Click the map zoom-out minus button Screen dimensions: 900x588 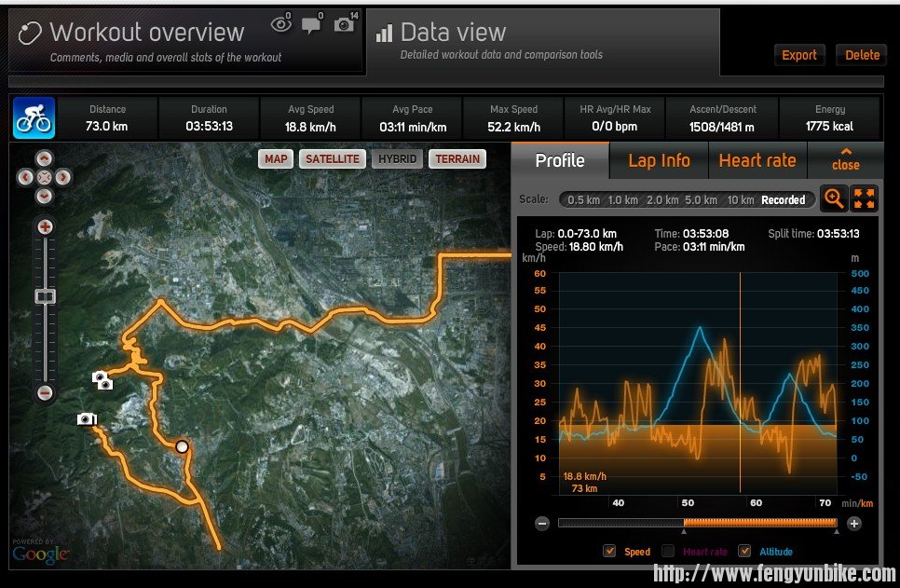(45, 393)
